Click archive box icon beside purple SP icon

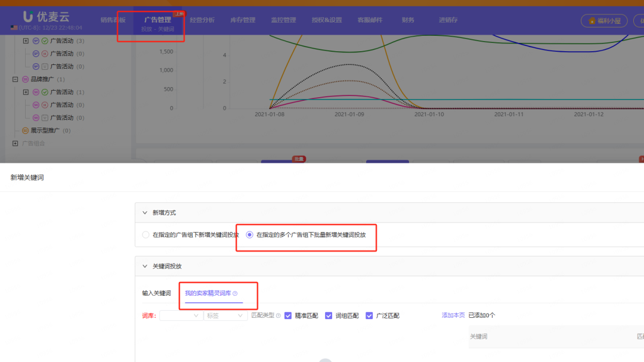[x=45, y=66]
